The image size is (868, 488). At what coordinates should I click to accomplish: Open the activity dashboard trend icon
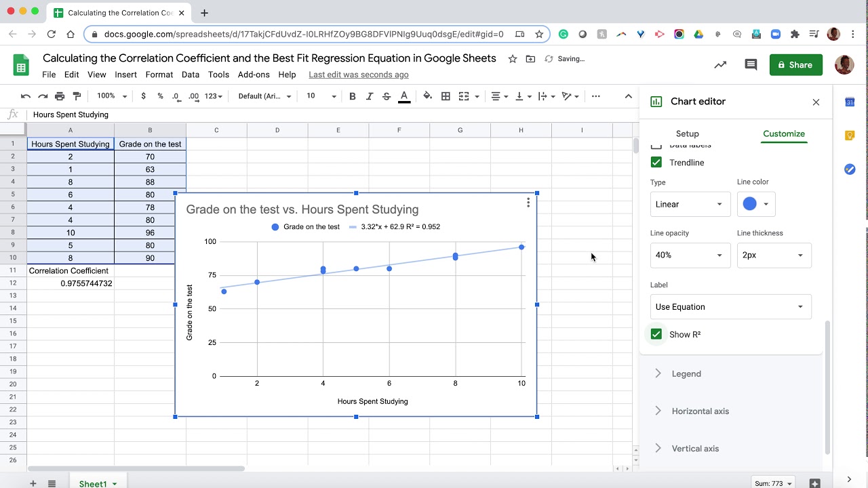(x=720, y=65)
